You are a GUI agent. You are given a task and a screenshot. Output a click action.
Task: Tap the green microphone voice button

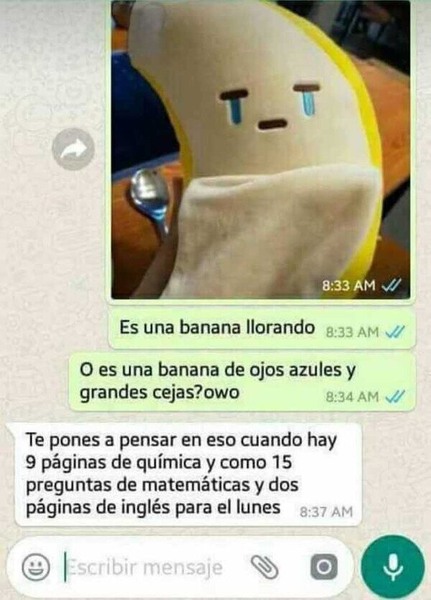(393, 567)
